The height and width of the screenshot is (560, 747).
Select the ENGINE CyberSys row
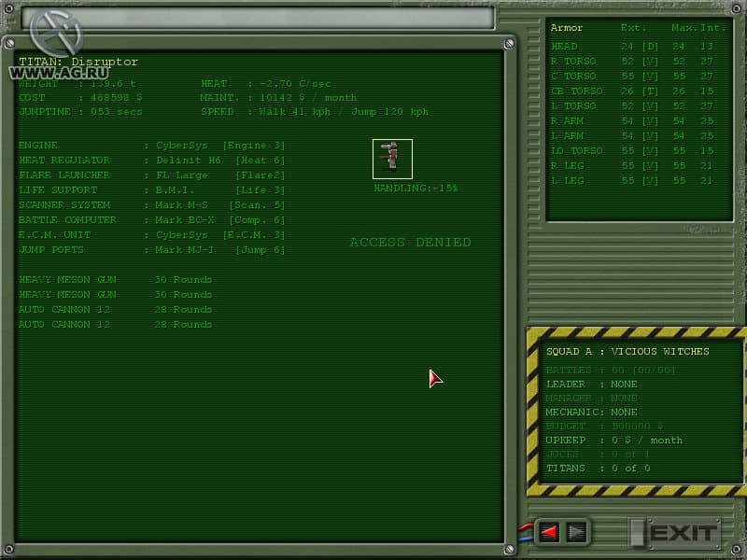(x=151, y=146)
